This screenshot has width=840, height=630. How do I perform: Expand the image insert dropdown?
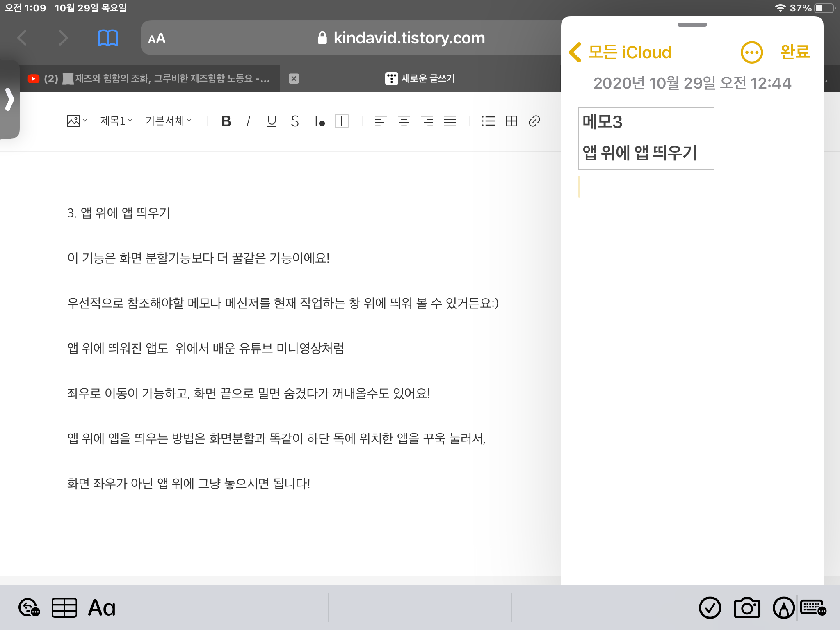(77, 121)
